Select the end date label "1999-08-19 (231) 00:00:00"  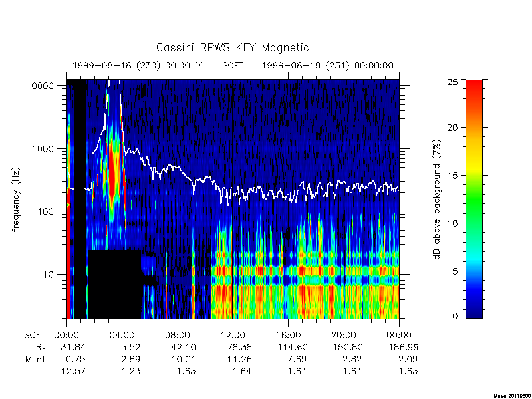click(327, 65)
